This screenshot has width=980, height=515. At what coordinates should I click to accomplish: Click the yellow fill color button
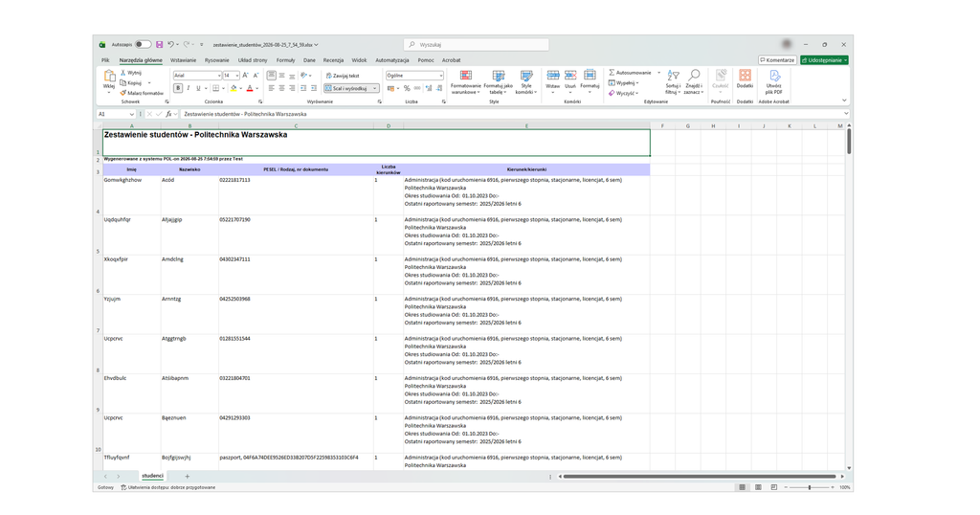(x=234, y=88)
